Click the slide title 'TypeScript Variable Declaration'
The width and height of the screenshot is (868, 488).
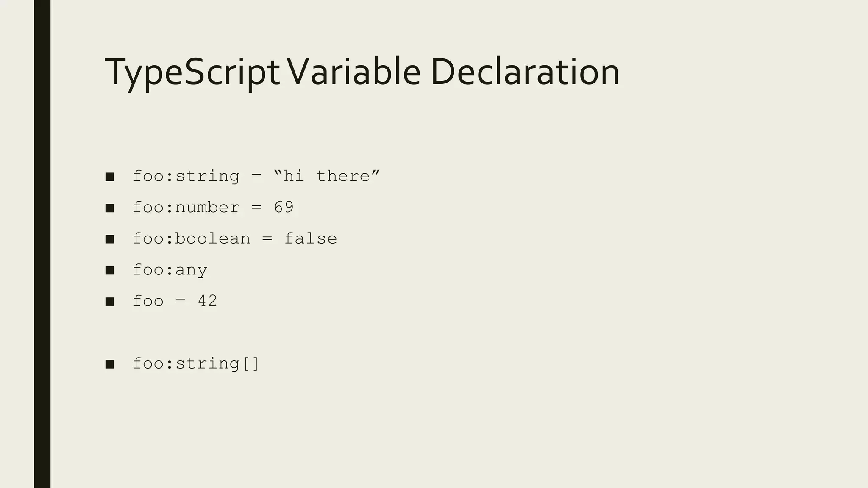coord(362,73)
